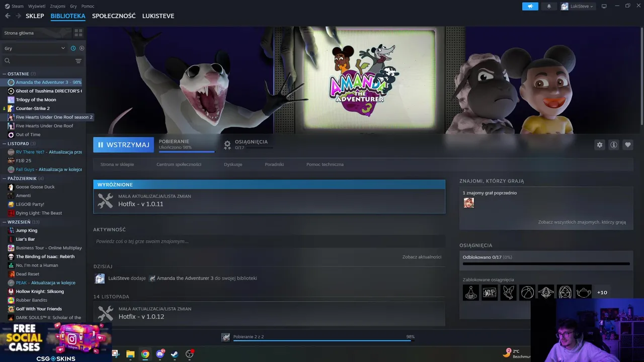Open Poradniki link
This screenshot has height=362, width=644.
(x=274, y=164)
